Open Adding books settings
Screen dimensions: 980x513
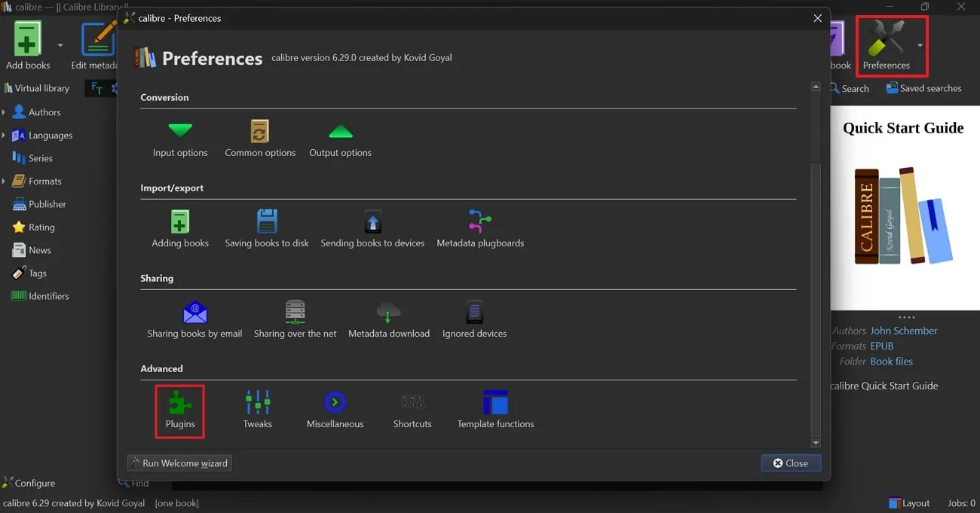[180, 229]
